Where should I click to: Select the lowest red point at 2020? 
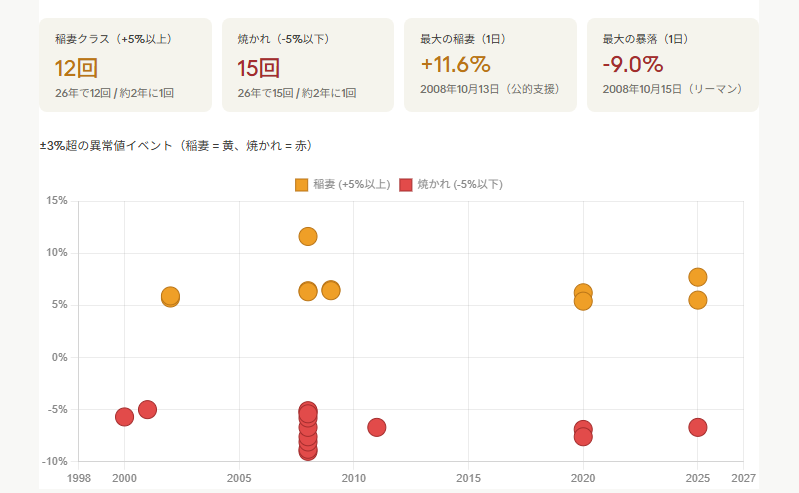[583, 438]
